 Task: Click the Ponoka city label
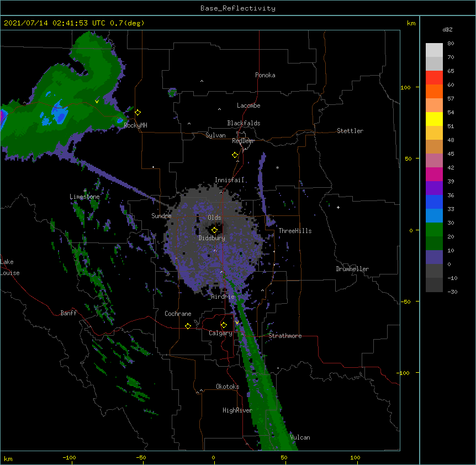(x=265, y=75)
